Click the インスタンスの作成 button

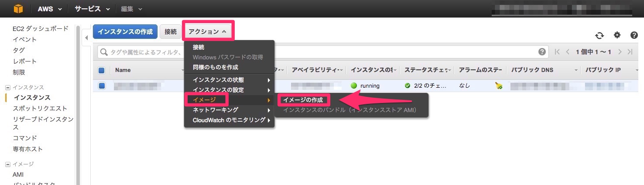click(125, 31)
